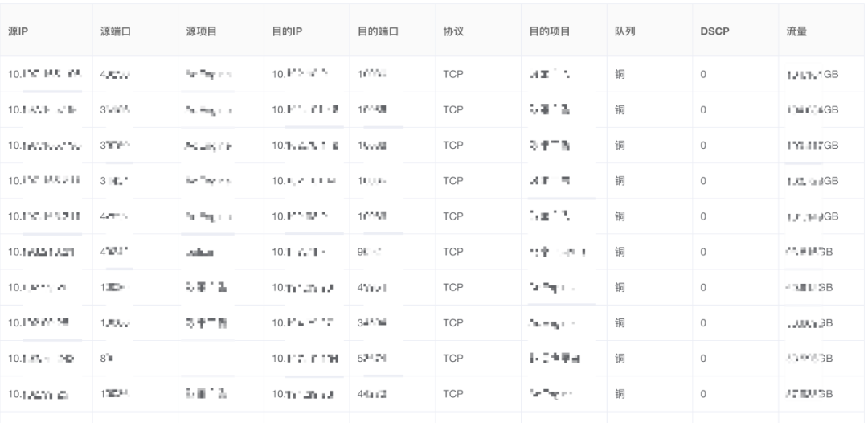Screen dimensions: 868x423
Task: Click the DSCP column header
Action: pos(714,31)
